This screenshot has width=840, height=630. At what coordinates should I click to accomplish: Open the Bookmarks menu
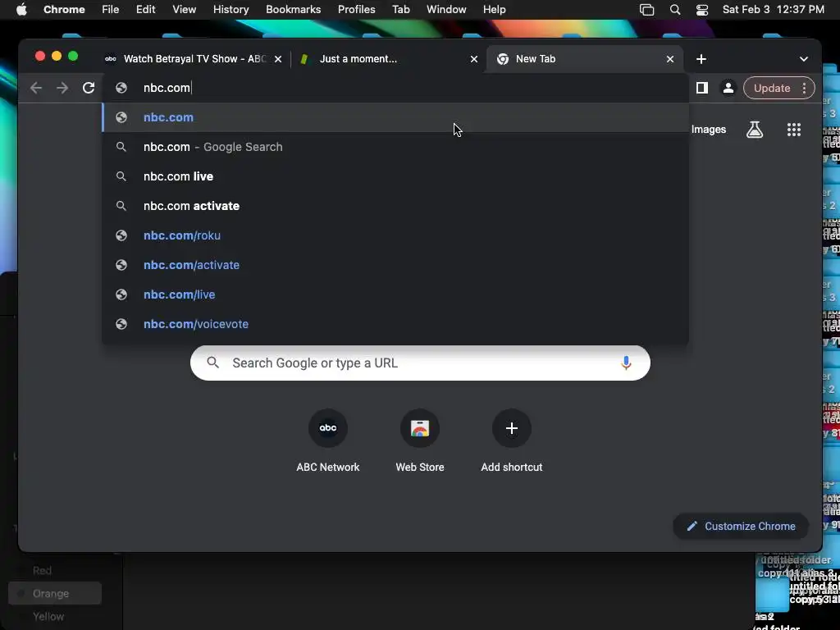(x=293, y=10)
